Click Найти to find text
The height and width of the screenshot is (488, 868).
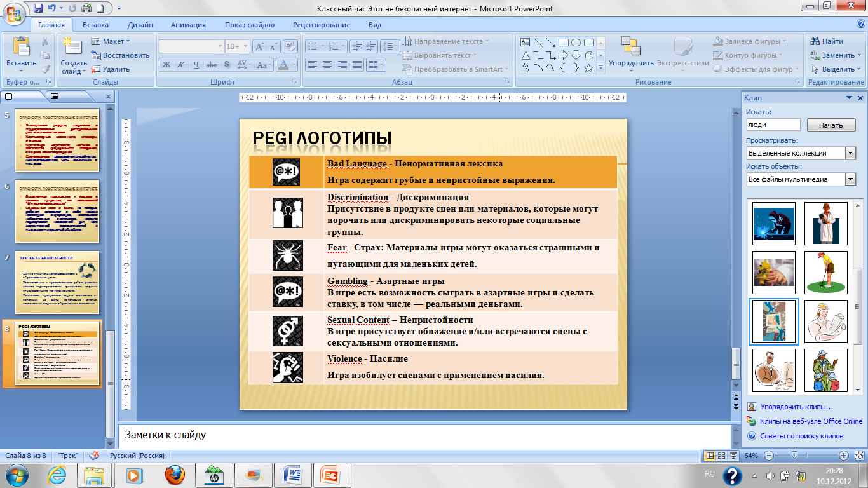pos(828,41)
